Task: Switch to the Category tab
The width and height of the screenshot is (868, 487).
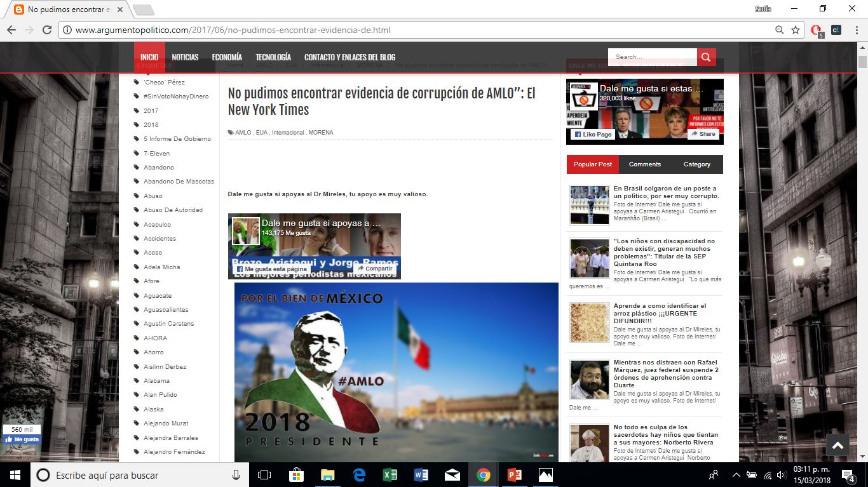Action: click(x=696, y=164)
